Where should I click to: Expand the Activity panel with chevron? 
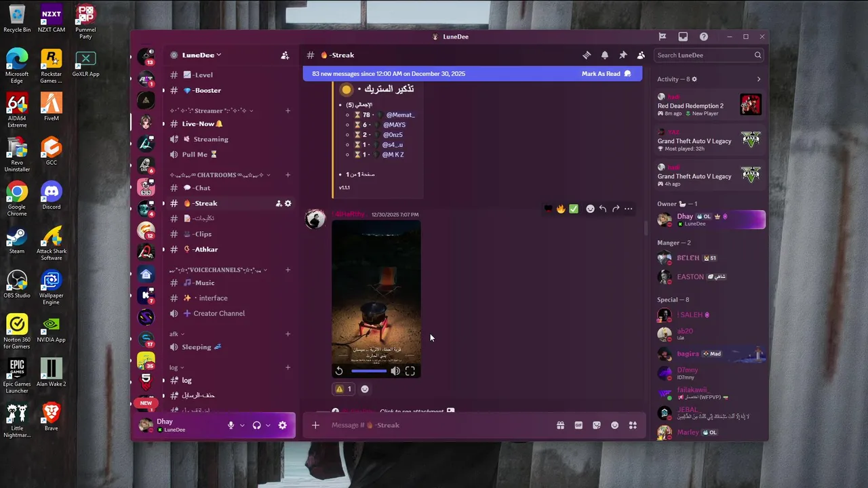tap(758, 79)
